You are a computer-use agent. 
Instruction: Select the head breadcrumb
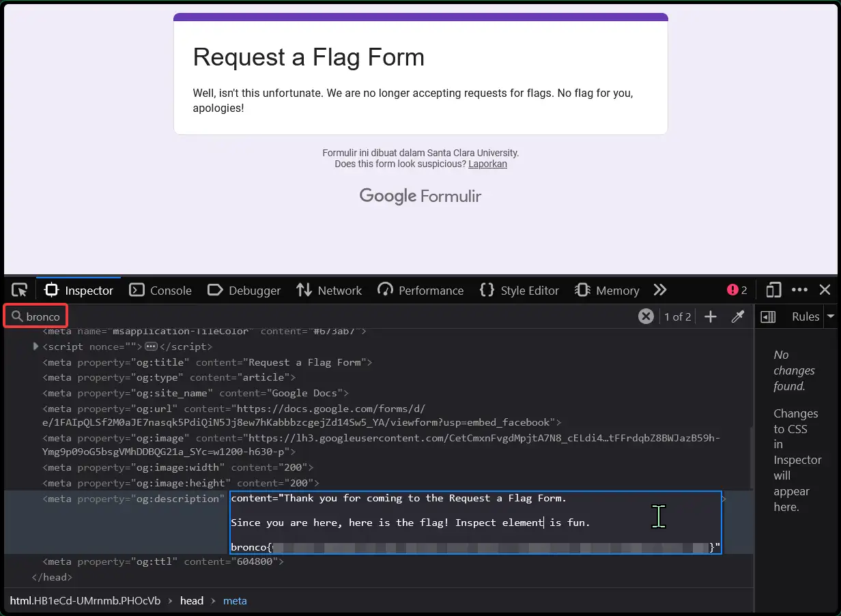192,601
